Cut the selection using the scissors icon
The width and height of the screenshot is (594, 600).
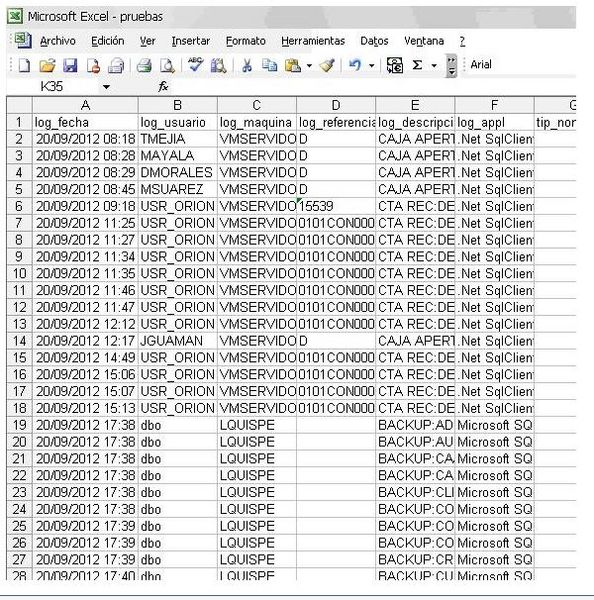(247, 65)
